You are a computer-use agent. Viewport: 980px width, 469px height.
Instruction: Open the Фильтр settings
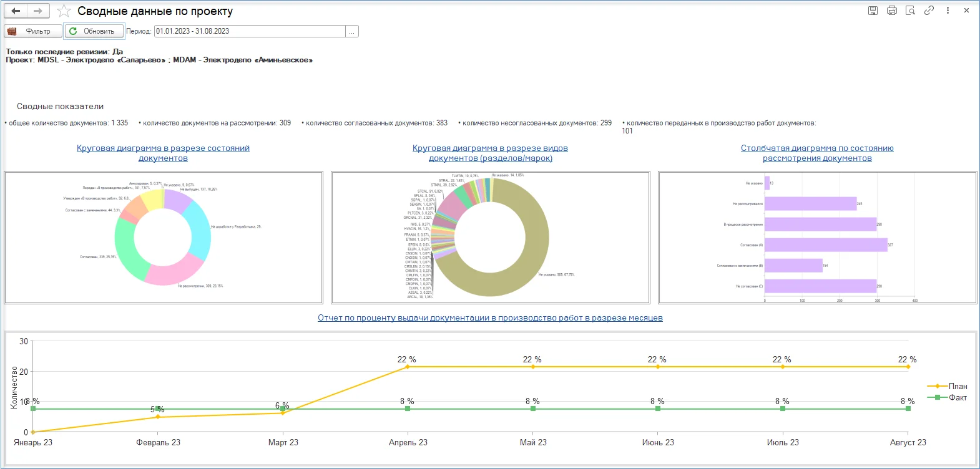(33, 31)
